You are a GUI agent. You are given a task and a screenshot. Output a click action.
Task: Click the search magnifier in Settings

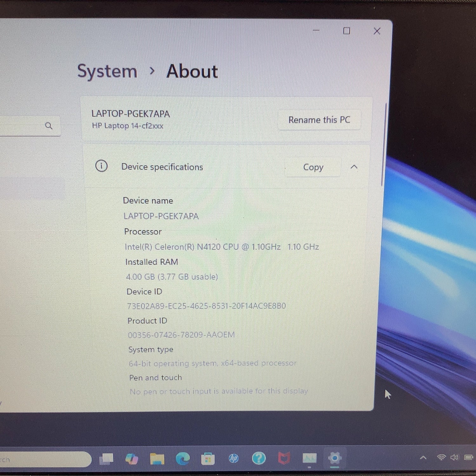coord(49,126)
